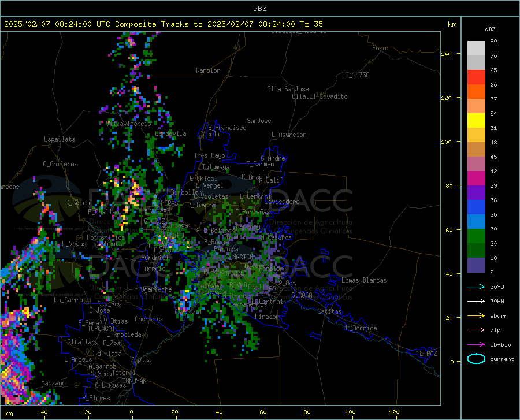The image size is (520, 420).
Task: Click the La_Carrera map label
Action: click(x=71, y=300)
